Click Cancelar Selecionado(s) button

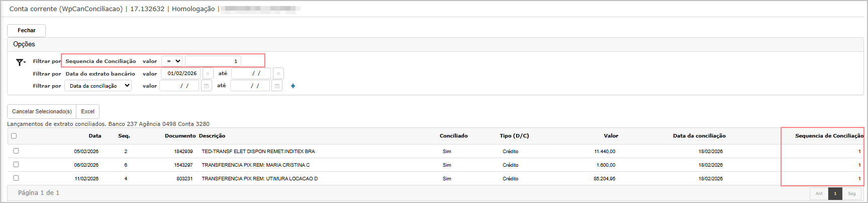click(x=42, y=111)
